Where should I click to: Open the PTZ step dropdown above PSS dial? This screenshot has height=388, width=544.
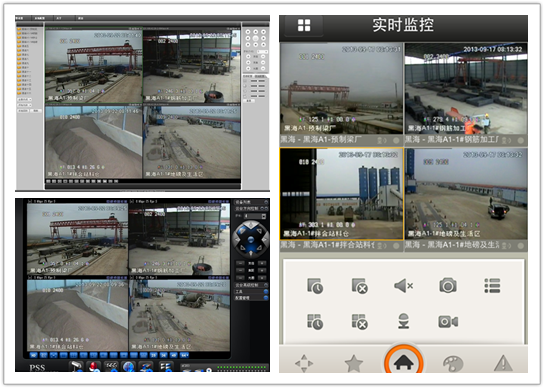pos(256,216)
